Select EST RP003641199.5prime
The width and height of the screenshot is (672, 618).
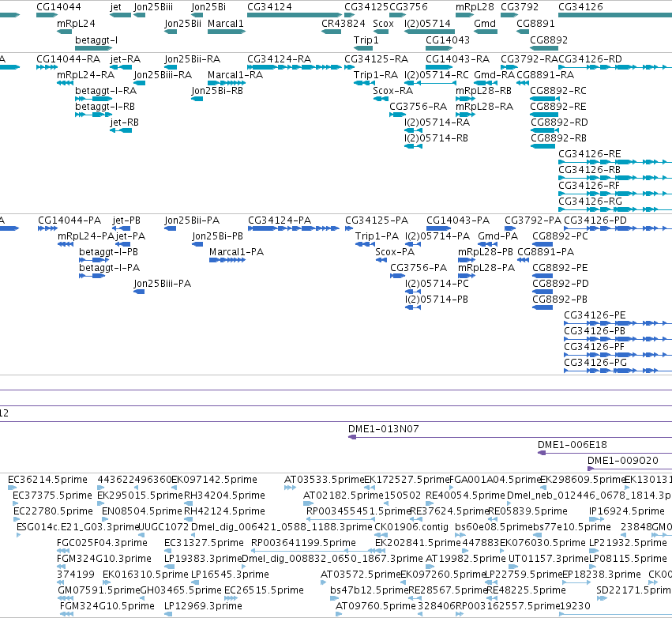[317, 551]
